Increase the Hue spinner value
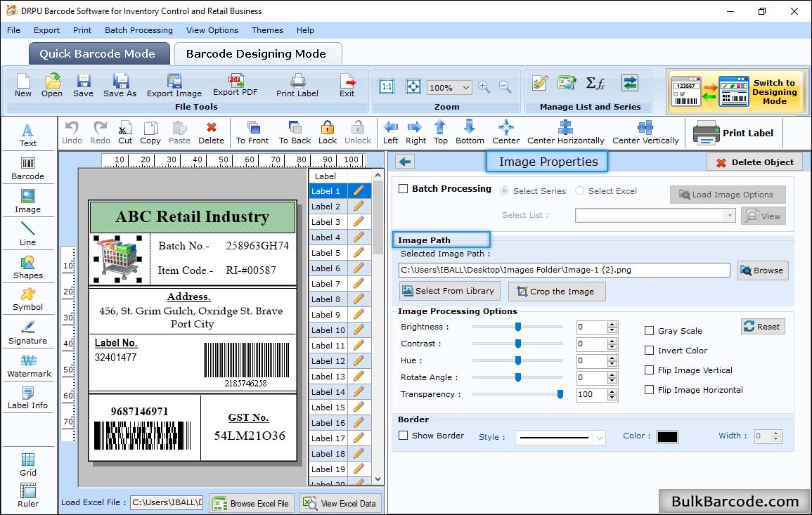The width and height of the screenshot is (812, 515). [612, 358]
